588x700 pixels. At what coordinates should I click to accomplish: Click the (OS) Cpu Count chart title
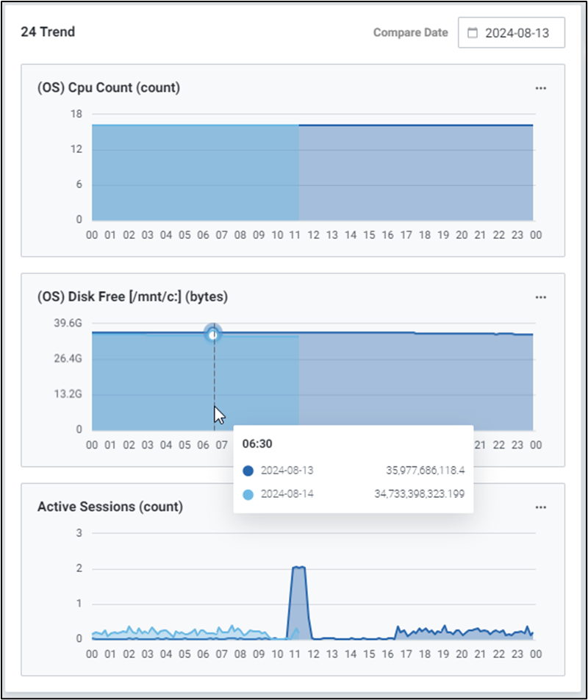click(108, 88)
